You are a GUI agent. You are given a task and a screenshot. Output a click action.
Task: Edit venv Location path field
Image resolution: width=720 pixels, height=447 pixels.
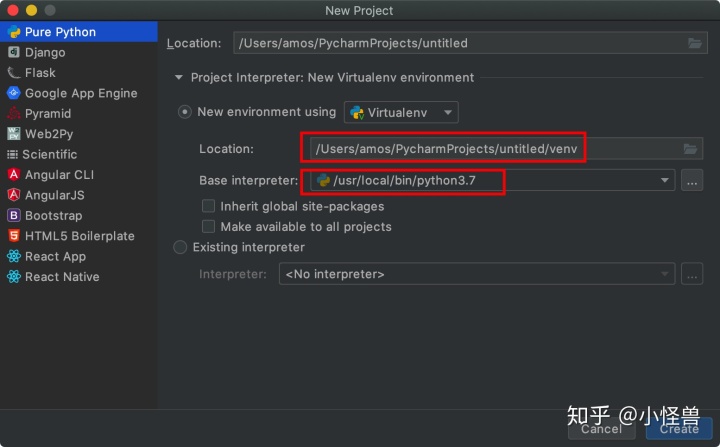tap(506, 149)
